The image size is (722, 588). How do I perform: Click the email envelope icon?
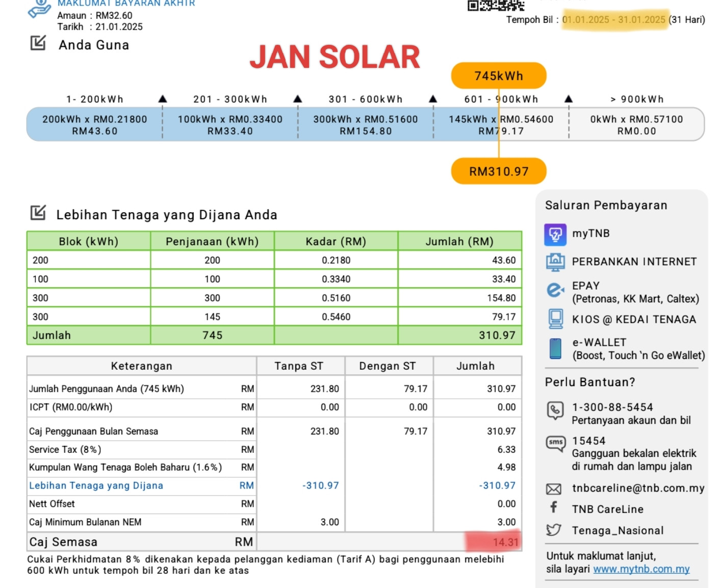tap(554, 489)
